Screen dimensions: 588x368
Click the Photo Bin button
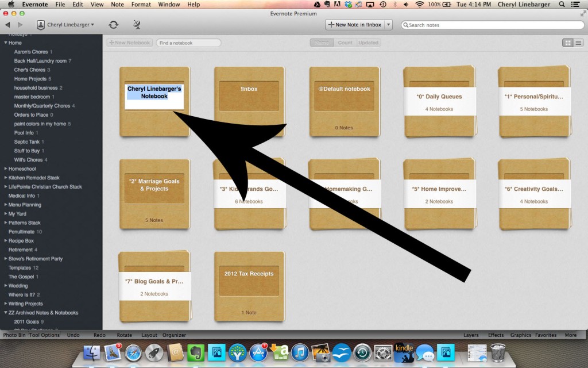[14, 335]
